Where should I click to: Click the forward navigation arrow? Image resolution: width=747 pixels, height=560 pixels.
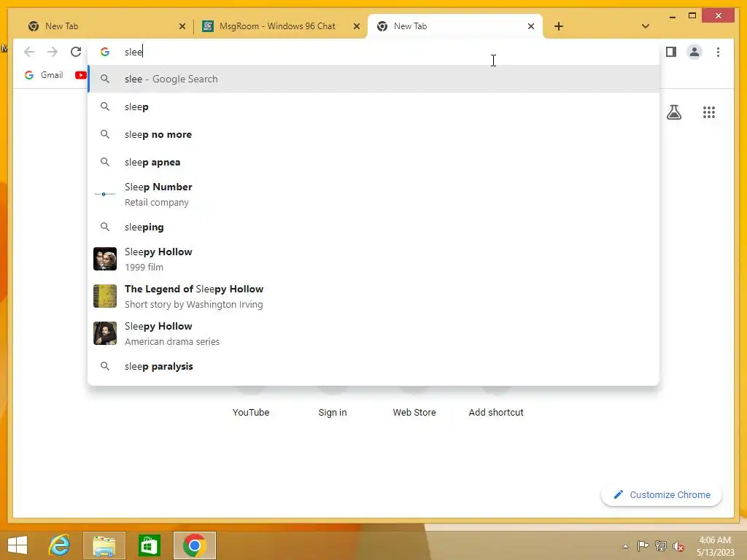[53, 52]
